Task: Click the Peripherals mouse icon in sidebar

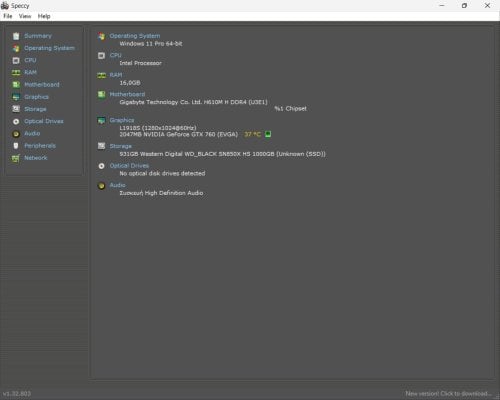Action: [x=16, y=146]
